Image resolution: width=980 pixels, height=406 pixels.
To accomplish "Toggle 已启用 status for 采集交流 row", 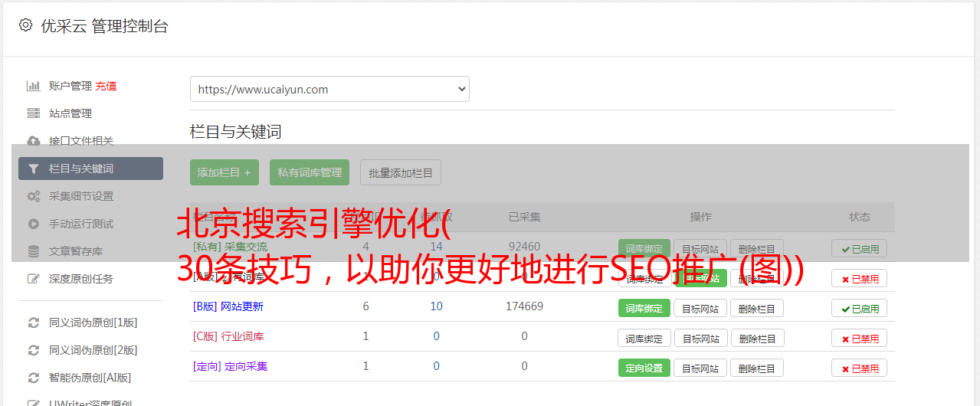I will (x=859, y=248).
